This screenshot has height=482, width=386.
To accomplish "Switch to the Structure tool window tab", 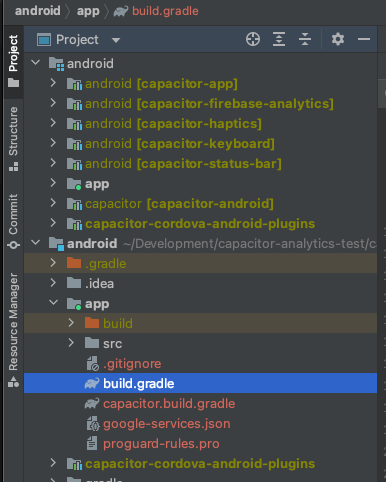I will [13, 139].
